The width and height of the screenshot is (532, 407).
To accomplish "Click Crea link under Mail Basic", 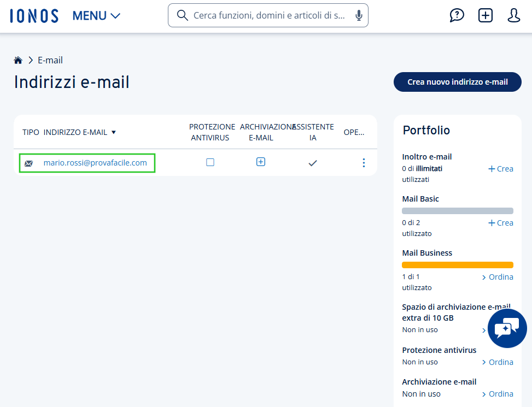I will (x=500, y=223).
